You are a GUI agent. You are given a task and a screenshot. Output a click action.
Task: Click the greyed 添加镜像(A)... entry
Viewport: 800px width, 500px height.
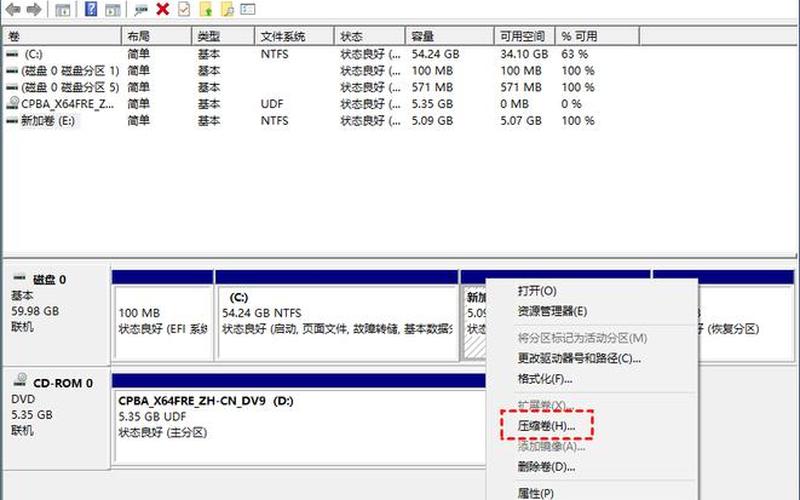[x=551, y=446]
